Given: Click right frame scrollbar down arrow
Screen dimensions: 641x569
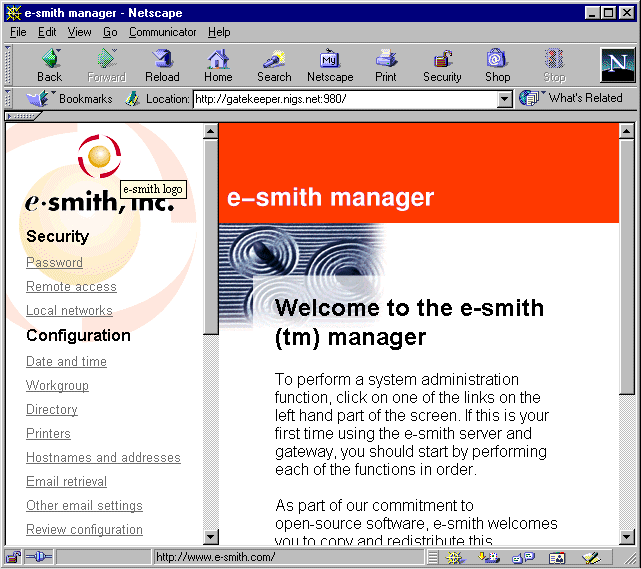Looking at the screenshot, I should 627,537.
